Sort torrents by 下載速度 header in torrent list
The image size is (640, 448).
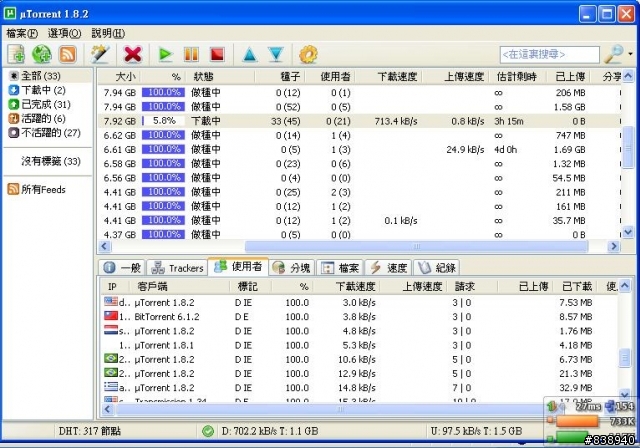389,76
